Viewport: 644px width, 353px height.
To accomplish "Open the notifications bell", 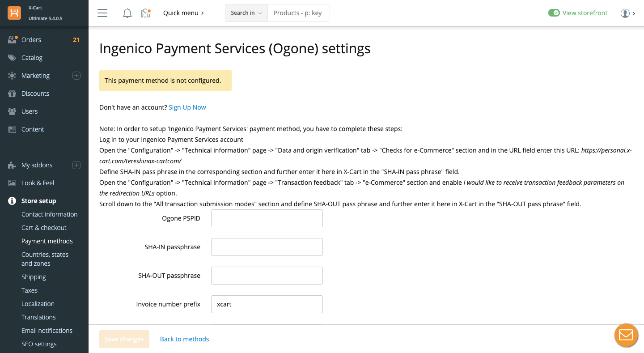I will coord(127,13).
